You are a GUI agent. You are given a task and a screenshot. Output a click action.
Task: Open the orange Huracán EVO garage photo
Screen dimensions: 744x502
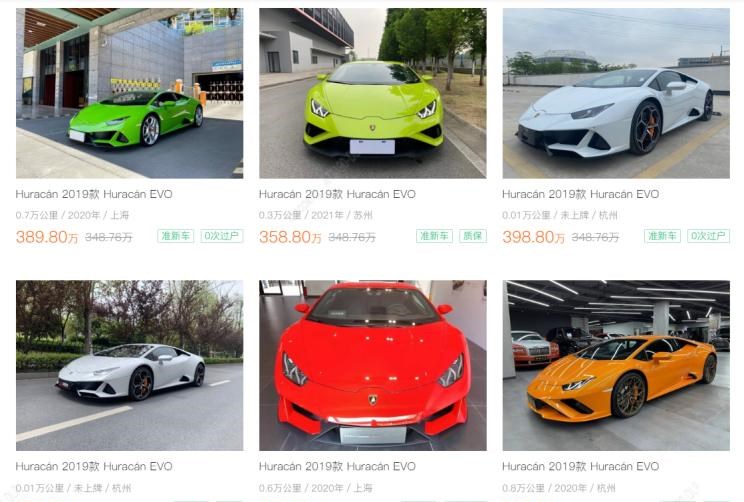pos(616,365)
